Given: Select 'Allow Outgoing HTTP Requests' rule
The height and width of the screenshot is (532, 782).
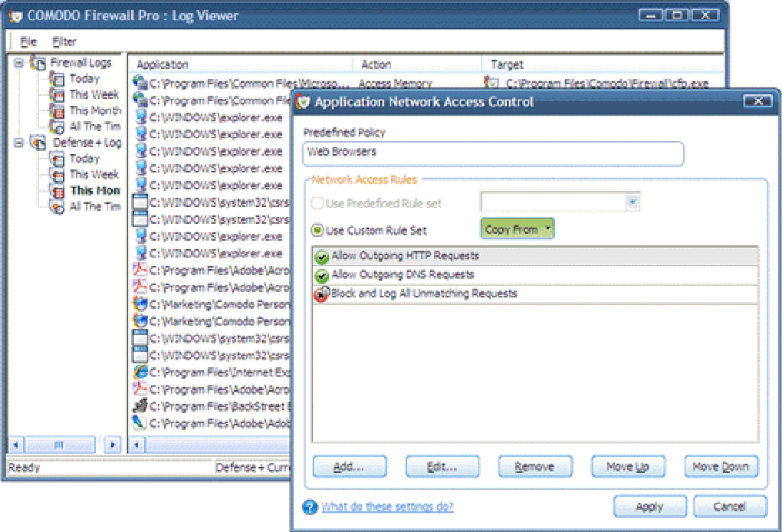Looking at the screenshot, I should 534,256.
